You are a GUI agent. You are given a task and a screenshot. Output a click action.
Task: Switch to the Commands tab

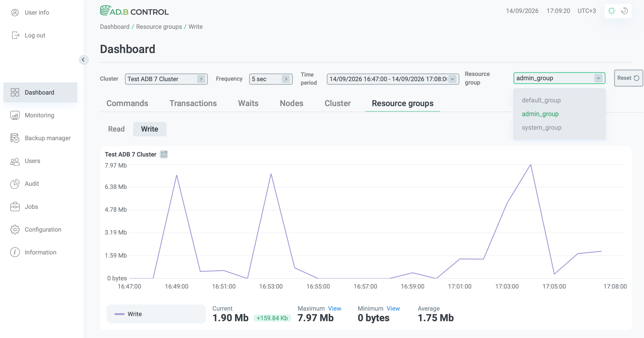coord(127,103)
